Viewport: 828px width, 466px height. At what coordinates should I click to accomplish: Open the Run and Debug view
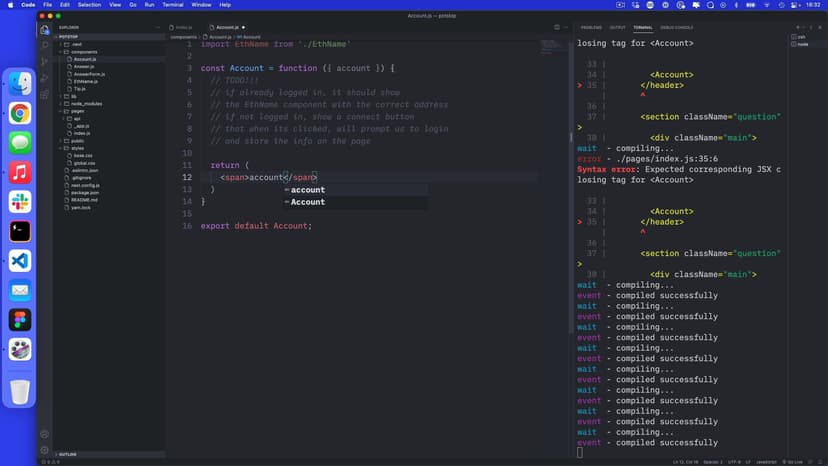pos(45,78)
